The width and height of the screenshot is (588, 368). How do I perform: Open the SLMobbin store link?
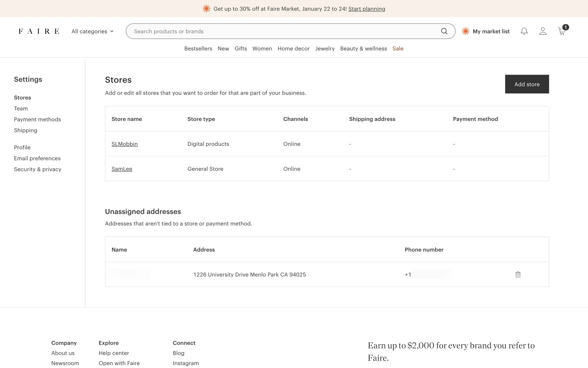coord(124,144)
